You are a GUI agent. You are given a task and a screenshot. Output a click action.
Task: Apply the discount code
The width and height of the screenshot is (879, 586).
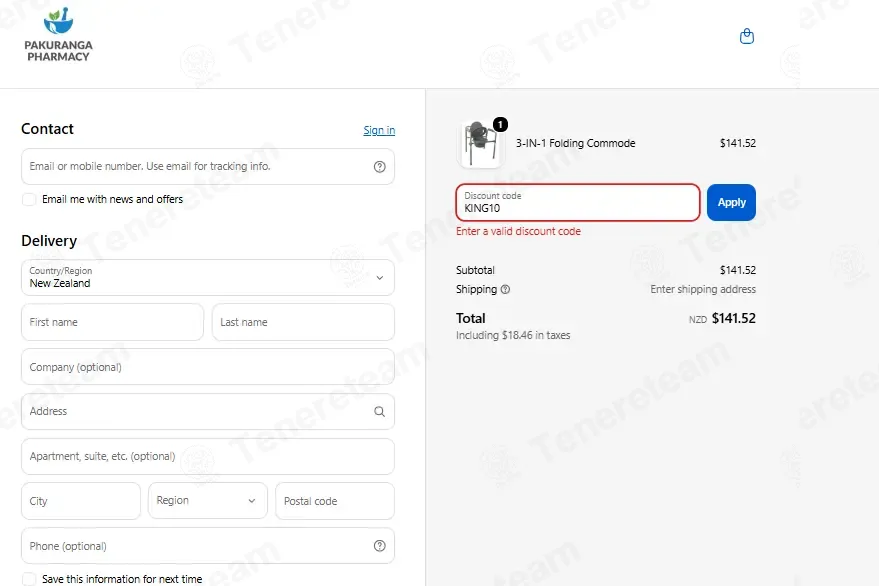pos(731,202)
